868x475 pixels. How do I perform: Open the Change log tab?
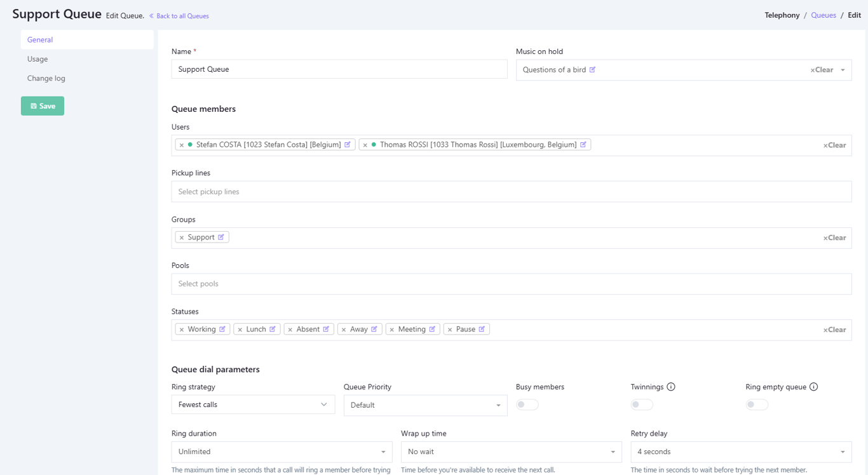click(x=46, y=78)
